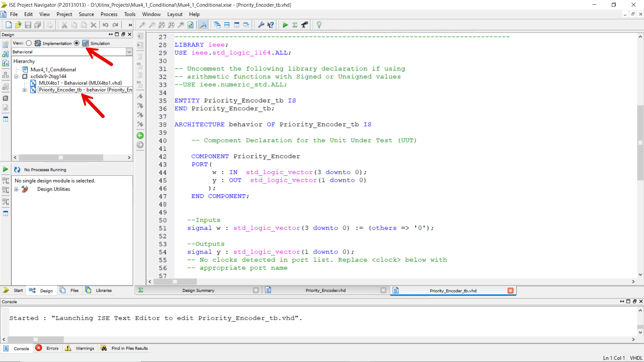Viewport: 644px width, 362px height.
Task: Save all open files via toolbar icon
Action: point(38,24)
